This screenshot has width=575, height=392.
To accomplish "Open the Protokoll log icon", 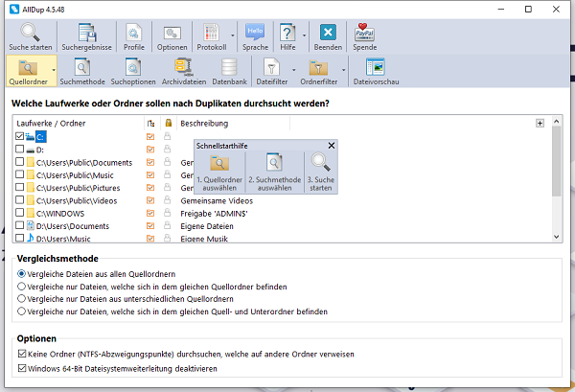I will [x=211, y=33].
